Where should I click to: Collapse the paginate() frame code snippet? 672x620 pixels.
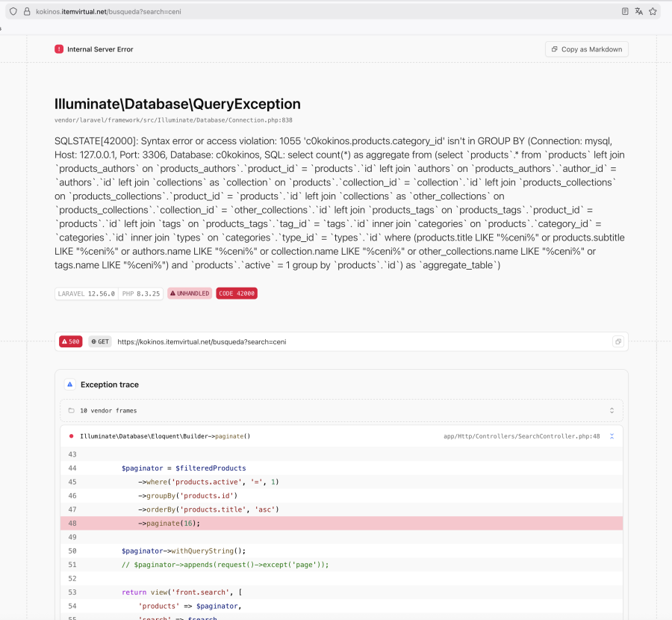[x=612, y=435]
